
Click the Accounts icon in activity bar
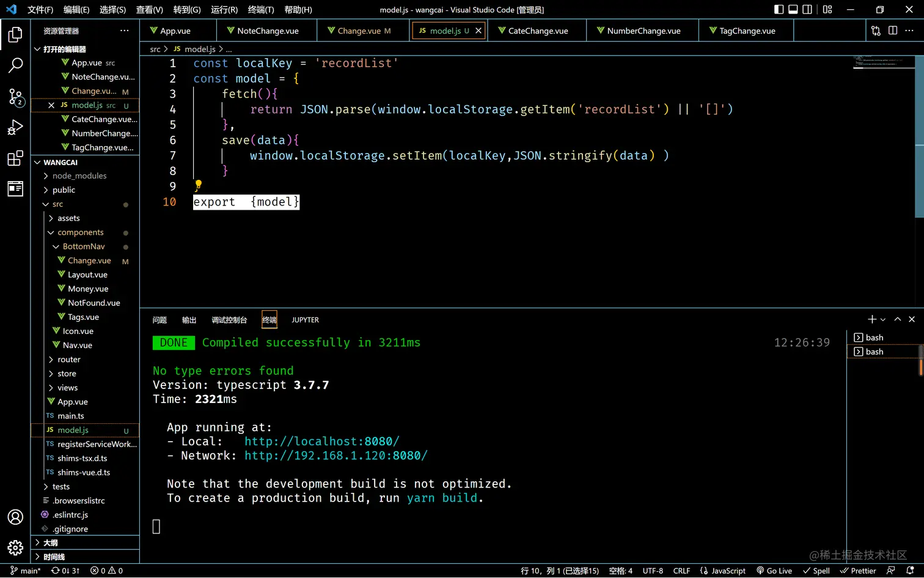click(15, 517)
